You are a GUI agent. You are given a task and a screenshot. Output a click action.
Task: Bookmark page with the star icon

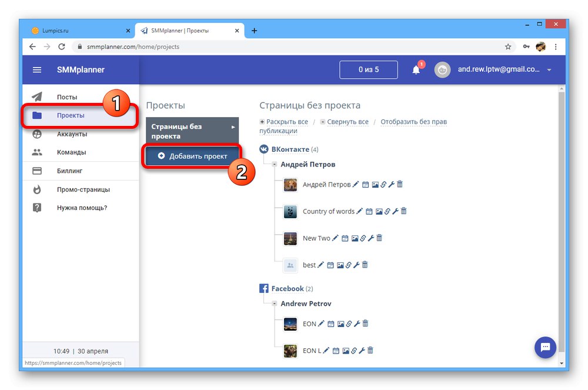click(x=508, y=46)
